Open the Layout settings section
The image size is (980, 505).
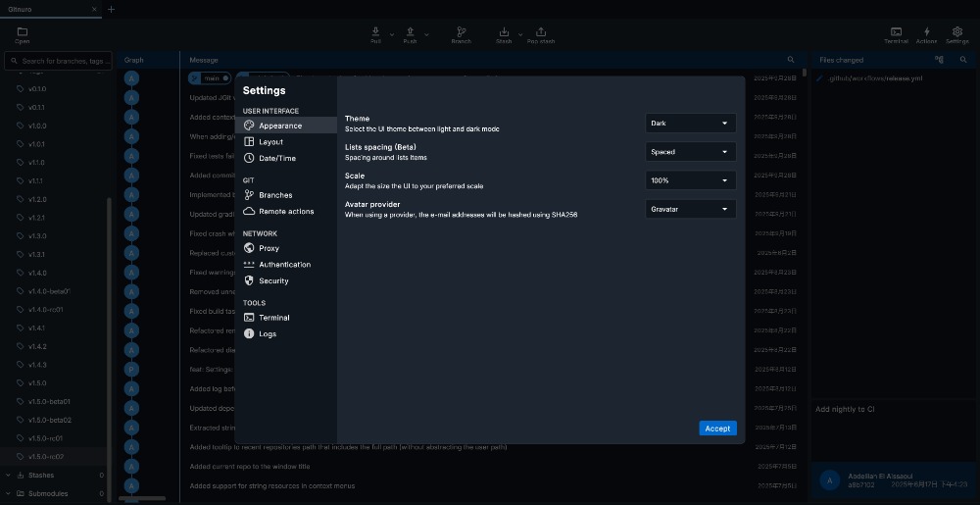270,142
